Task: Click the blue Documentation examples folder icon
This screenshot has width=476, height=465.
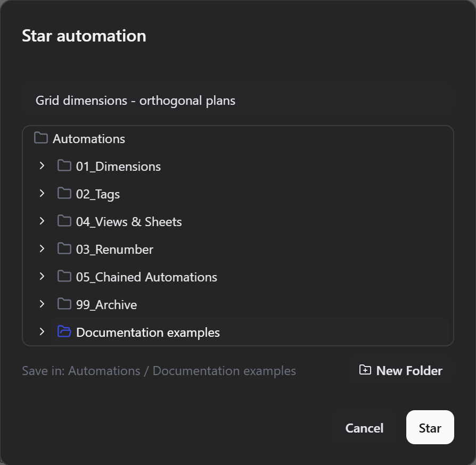Action: coord(64,331)
